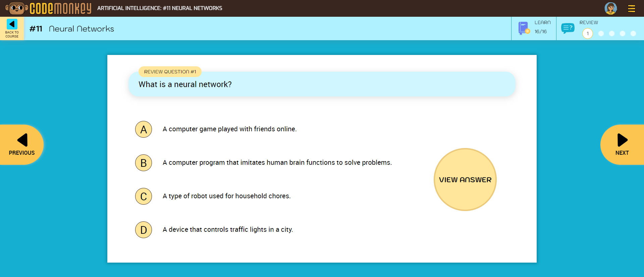
Task: Pick answer option C
Action: 144,196
